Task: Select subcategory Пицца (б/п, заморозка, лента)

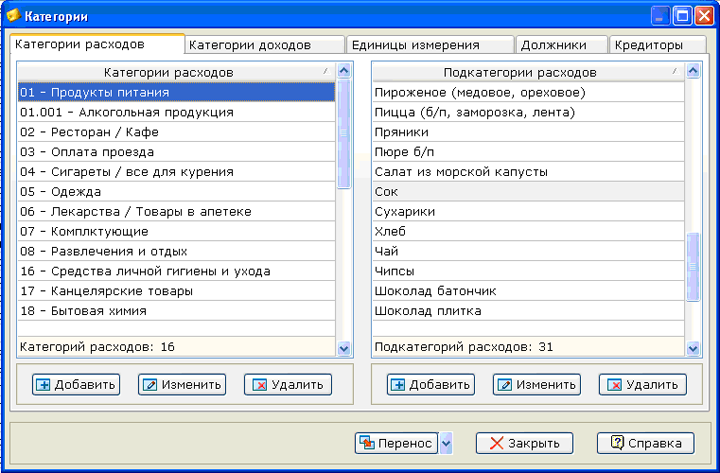Action: point(529,112)
